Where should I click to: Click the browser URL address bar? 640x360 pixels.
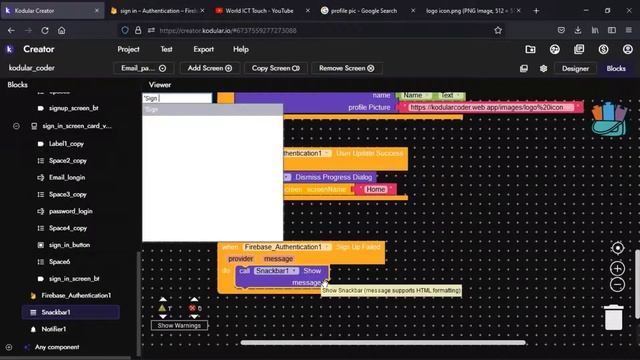coord(312,31)
